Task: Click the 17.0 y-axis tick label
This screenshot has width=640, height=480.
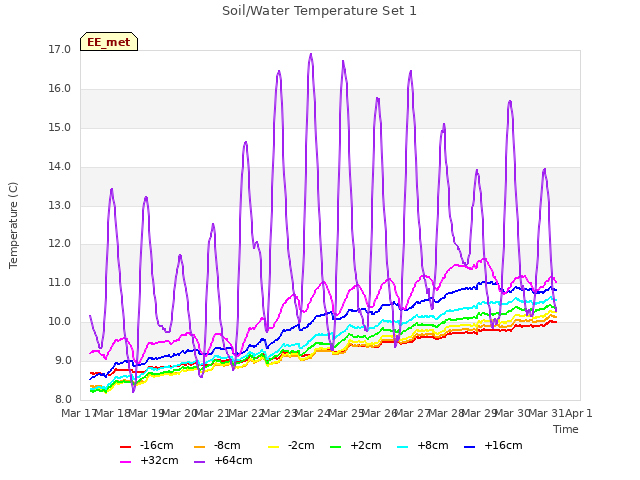Action: (60, 50)
